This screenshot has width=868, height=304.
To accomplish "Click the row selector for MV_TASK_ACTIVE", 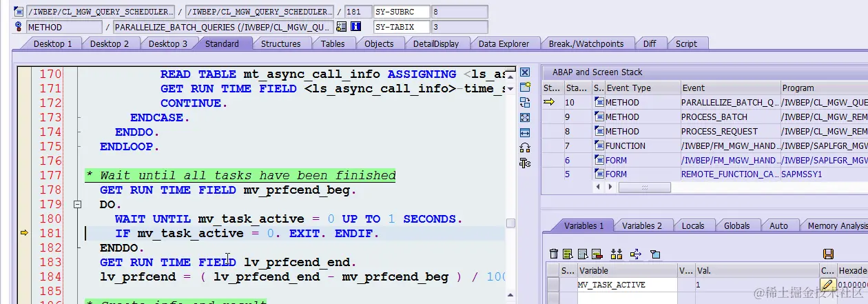I will [x=553, y=285].
